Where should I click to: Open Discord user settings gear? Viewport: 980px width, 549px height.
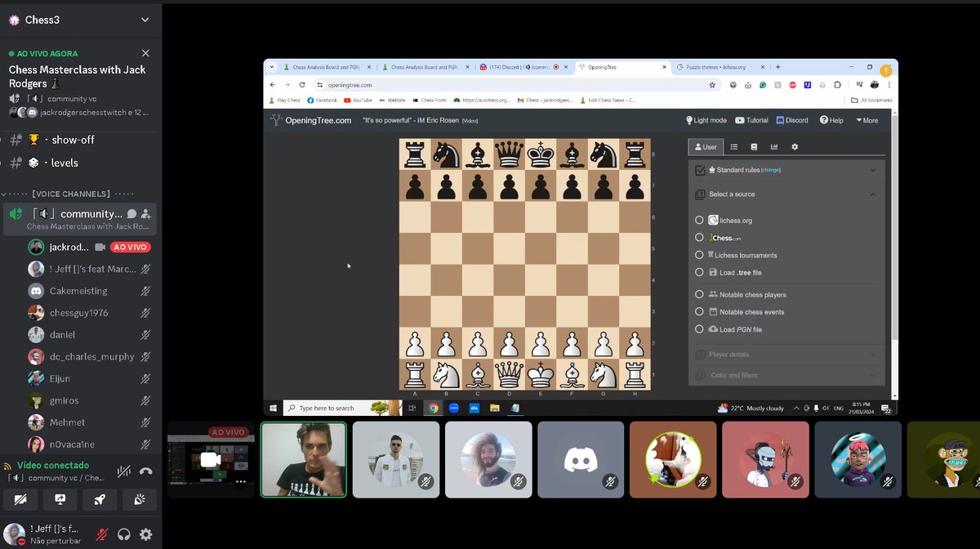pyautogui.click(x=146, y=534)
